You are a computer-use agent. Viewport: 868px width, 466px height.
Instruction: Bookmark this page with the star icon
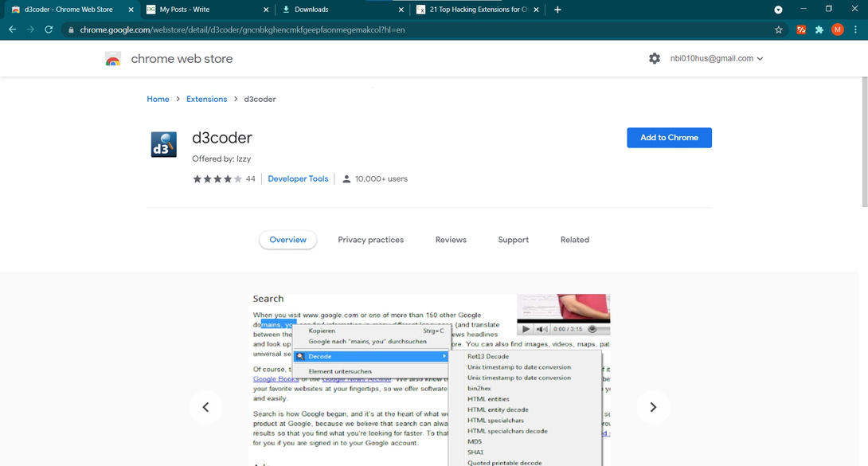pos(779,30)
